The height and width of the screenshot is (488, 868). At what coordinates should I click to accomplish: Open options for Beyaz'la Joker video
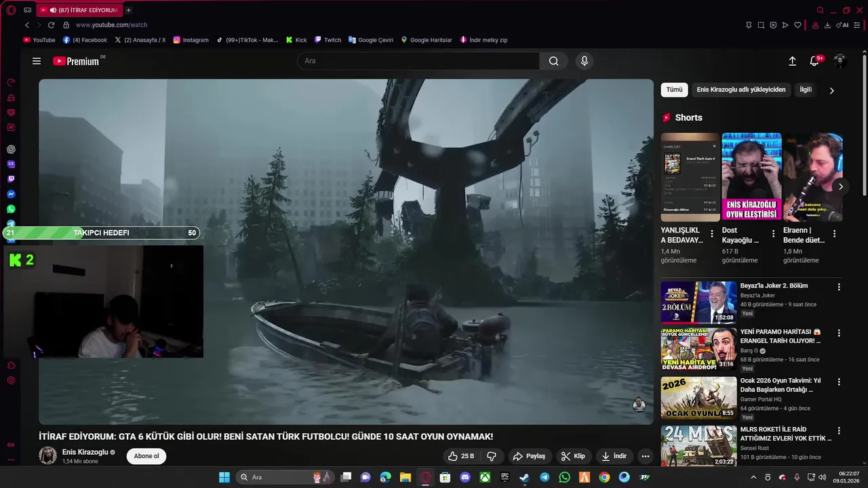tap(839, 287)
